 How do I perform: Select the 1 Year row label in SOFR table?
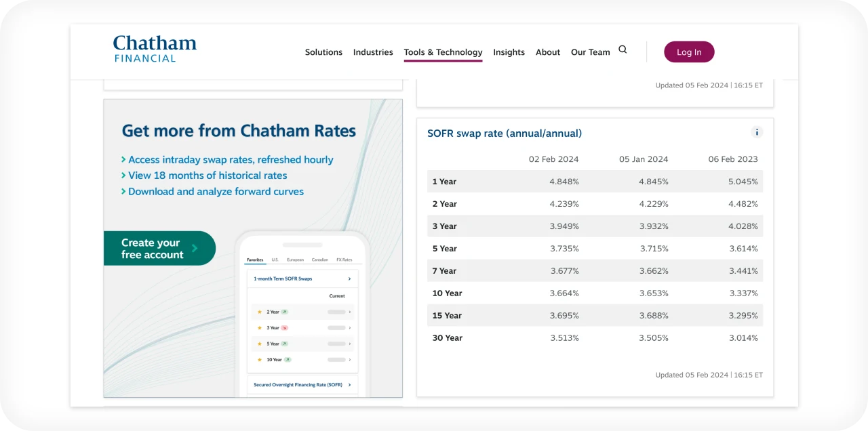coord(444,182)
